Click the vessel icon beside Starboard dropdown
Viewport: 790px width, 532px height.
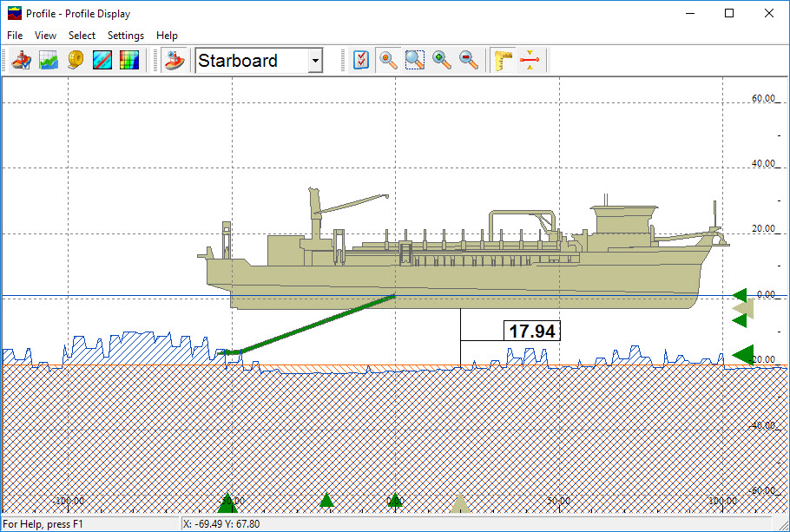(x=175, y=61)
